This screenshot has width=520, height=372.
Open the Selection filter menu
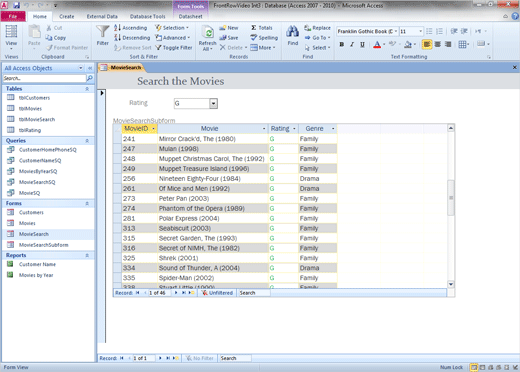coord(172,28)
